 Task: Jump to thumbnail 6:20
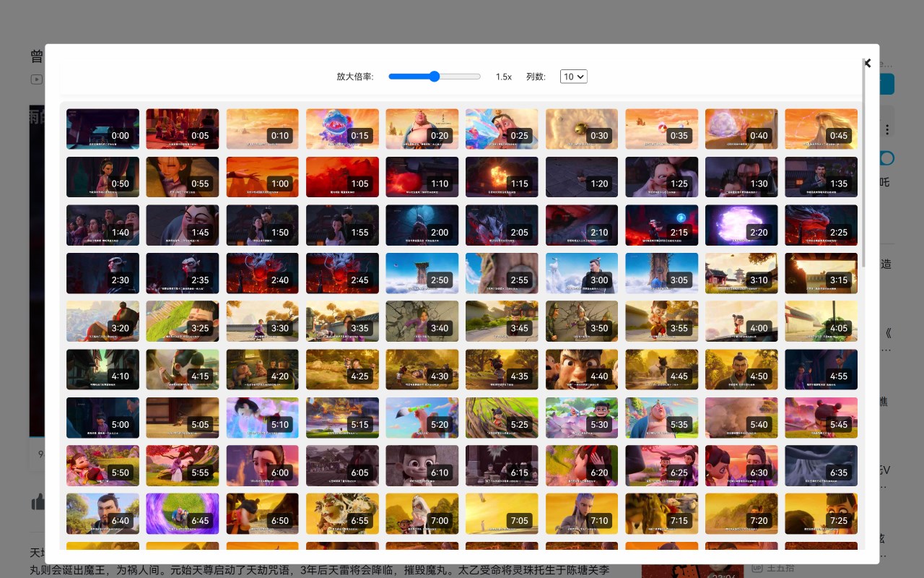click(x=582, y=466)
